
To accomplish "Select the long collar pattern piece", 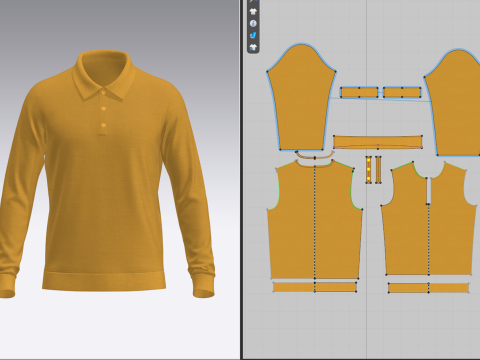I will [x=378, y=142].
